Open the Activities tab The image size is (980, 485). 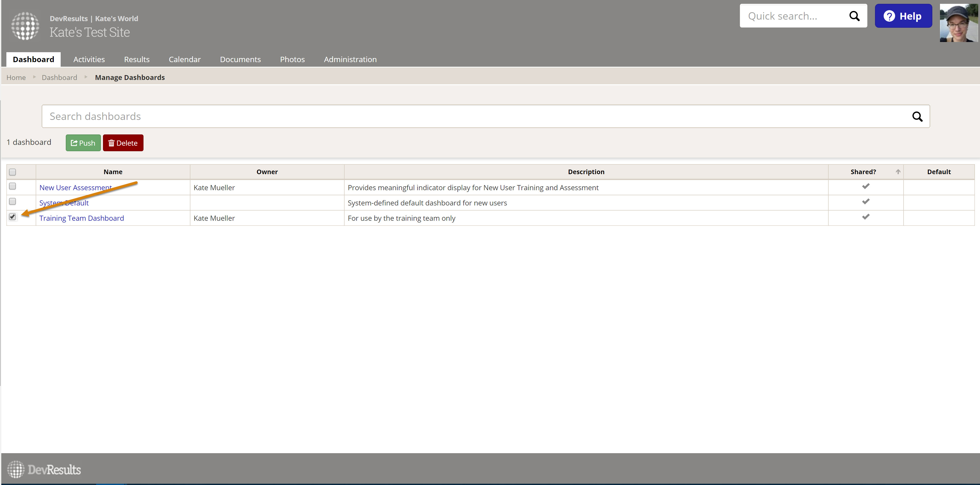tap(89, 59)
